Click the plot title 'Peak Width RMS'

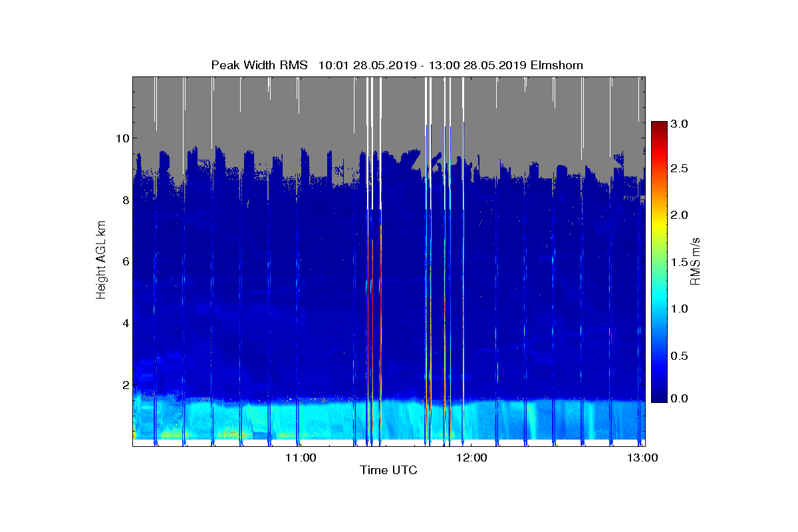pyautogui.click(x=259, y=65)
